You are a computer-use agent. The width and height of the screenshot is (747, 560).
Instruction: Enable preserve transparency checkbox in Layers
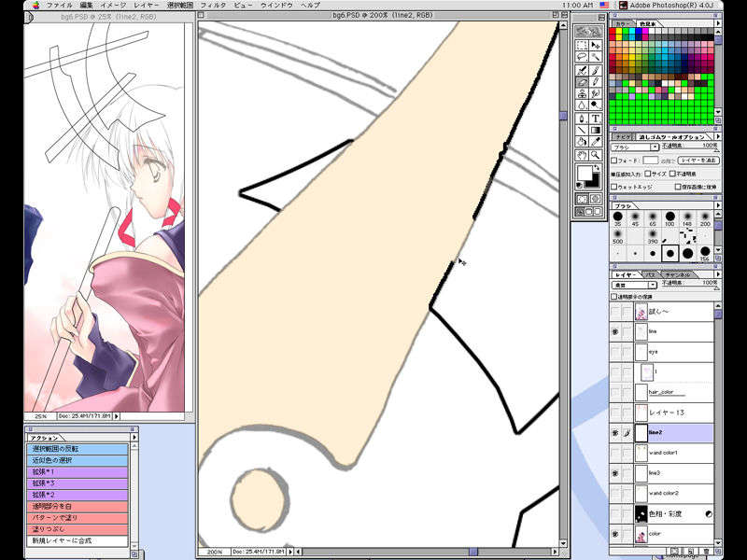click(x=614, y=296)
